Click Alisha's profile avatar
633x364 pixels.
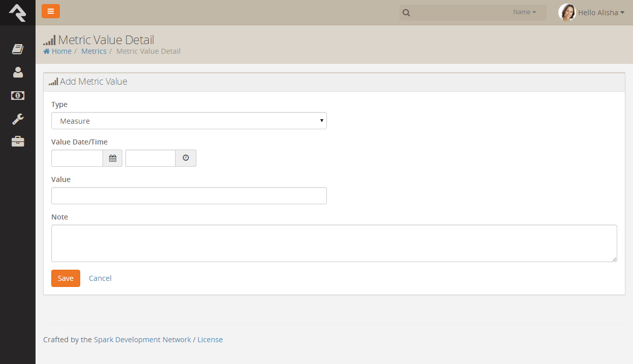pyautogui.click(x=567, y=13)
